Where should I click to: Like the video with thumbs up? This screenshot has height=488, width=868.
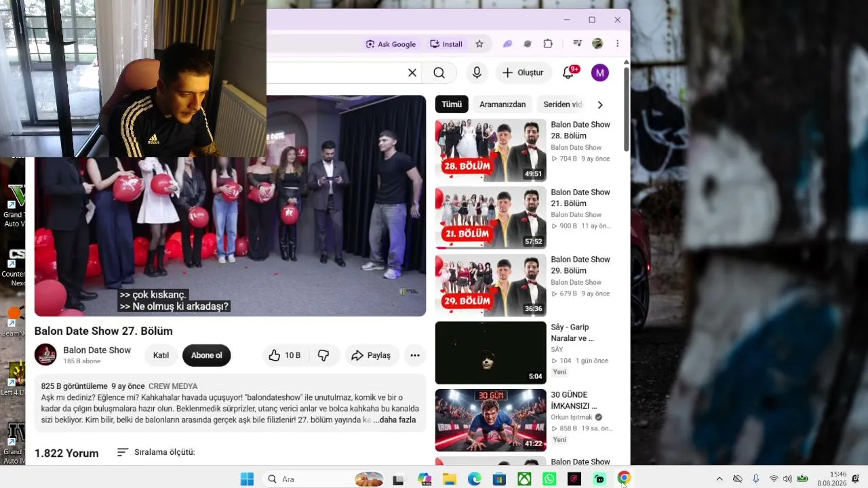point(283,355)
